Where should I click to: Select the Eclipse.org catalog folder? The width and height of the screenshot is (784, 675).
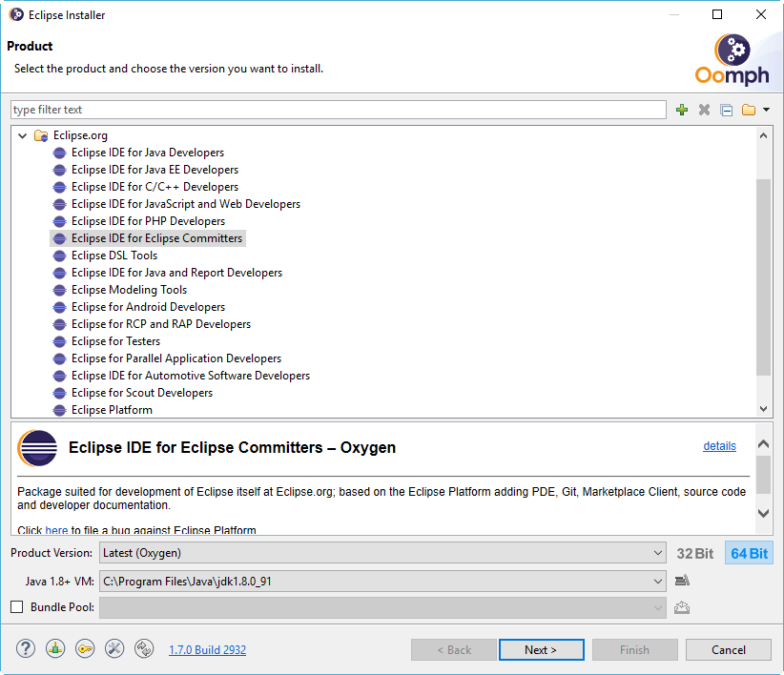[x=71, y=135]
